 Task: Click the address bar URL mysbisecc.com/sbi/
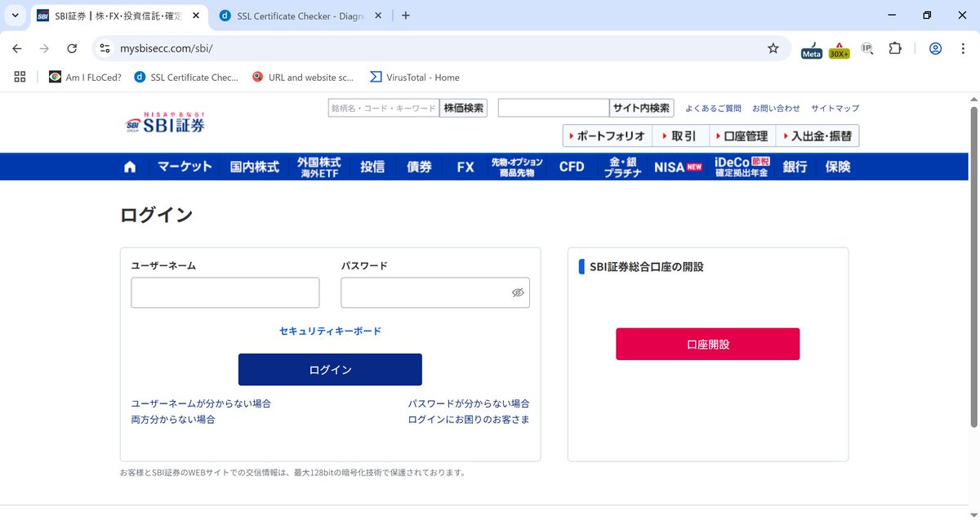tap(166, 48)
